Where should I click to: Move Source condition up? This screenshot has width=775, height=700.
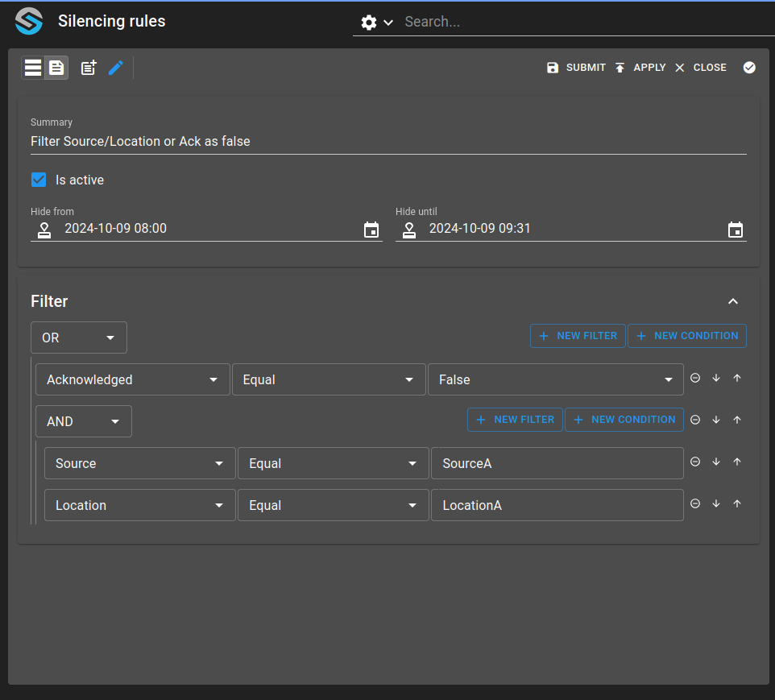(737, 462)
